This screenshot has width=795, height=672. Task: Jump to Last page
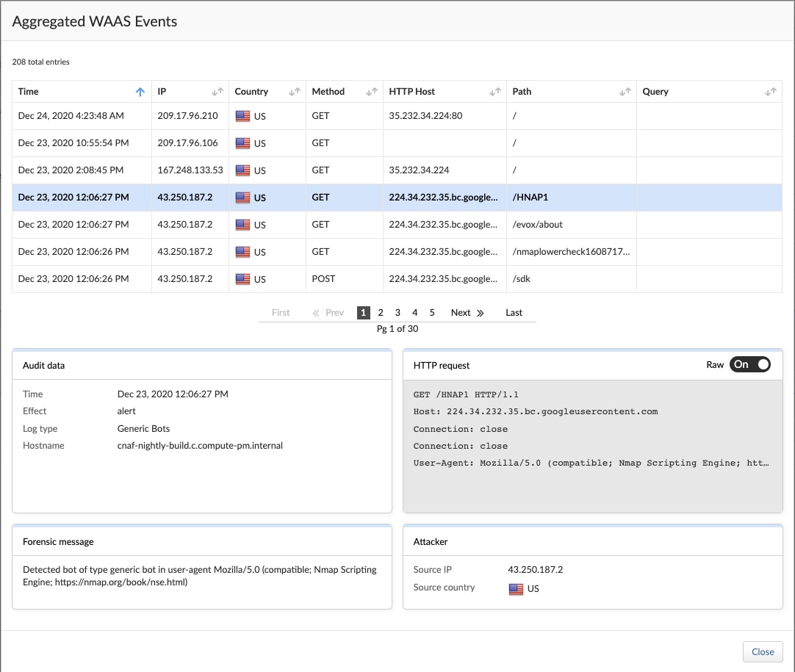[x=514, y=313]
